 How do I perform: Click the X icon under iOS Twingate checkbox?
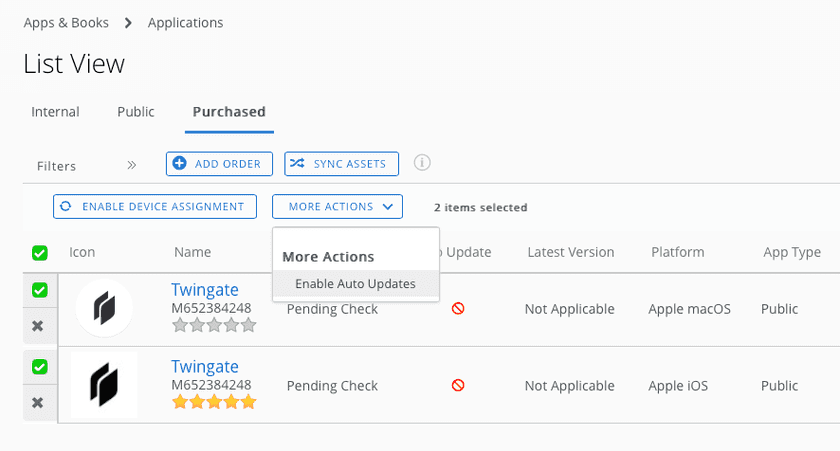[x=38, y=403]
